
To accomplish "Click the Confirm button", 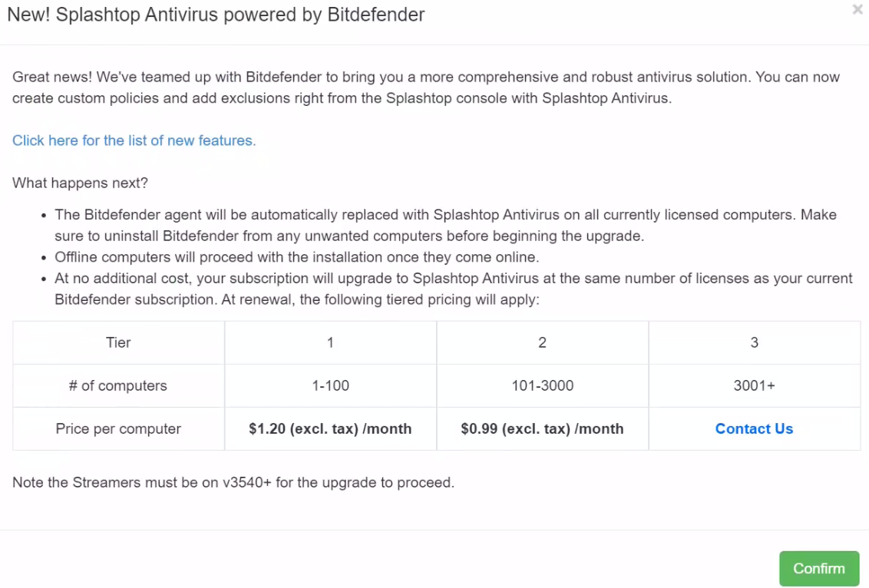I will tap(818, 568).
